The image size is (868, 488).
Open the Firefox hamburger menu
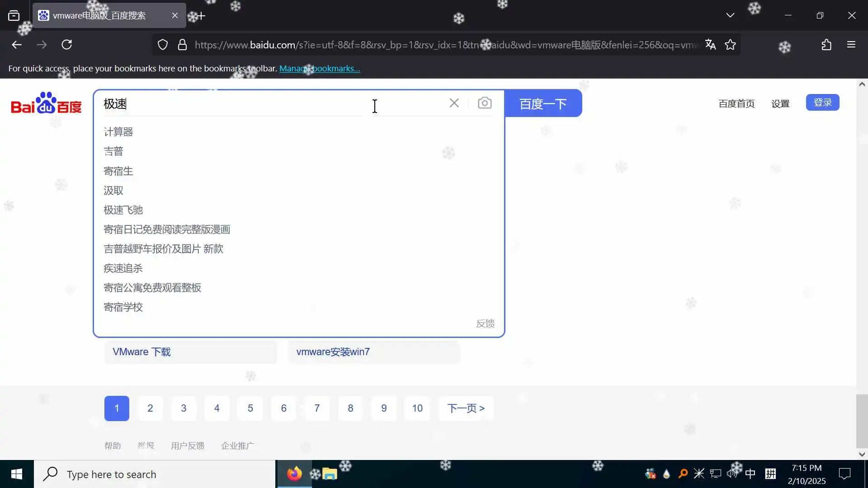tap(851, 45)
